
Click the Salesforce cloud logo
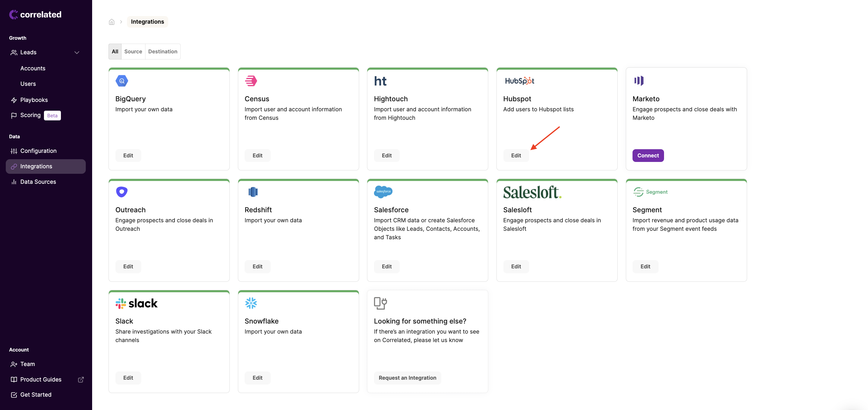tap(383, 192)
